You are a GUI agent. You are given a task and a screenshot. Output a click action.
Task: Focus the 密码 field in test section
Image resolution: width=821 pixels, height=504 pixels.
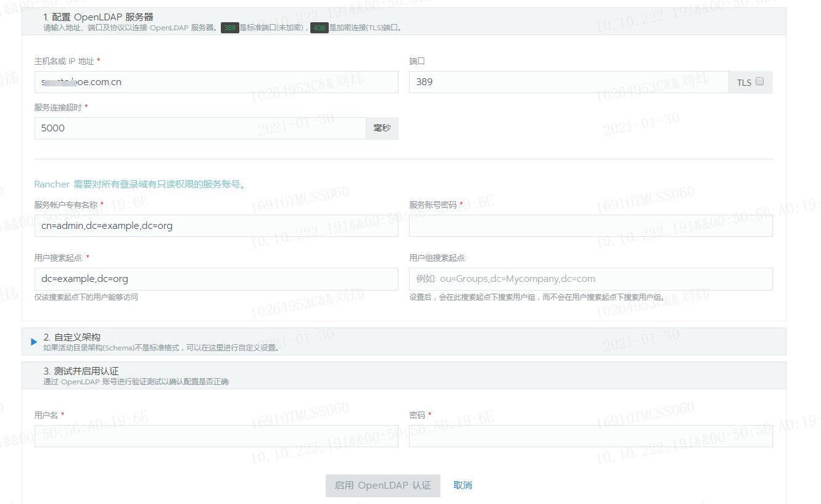tap(591, 436)
